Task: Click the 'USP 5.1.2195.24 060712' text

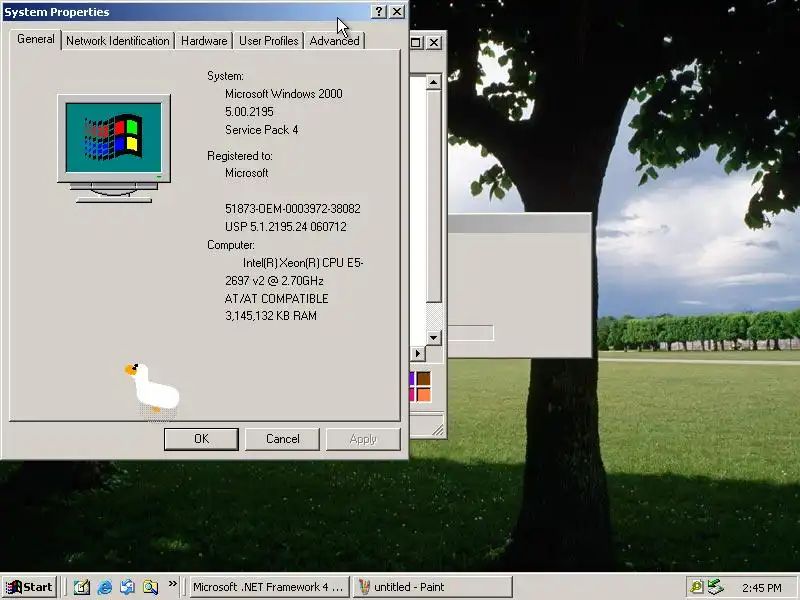Action: tap(286, 227)
